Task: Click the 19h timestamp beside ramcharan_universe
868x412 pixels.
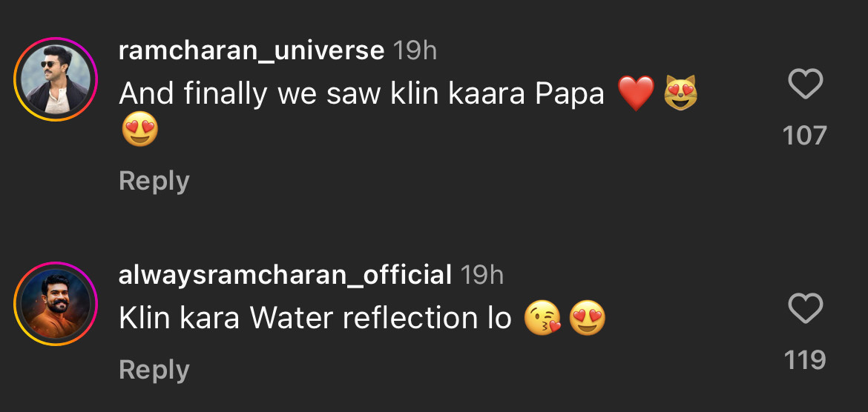Action: [415, 50]
